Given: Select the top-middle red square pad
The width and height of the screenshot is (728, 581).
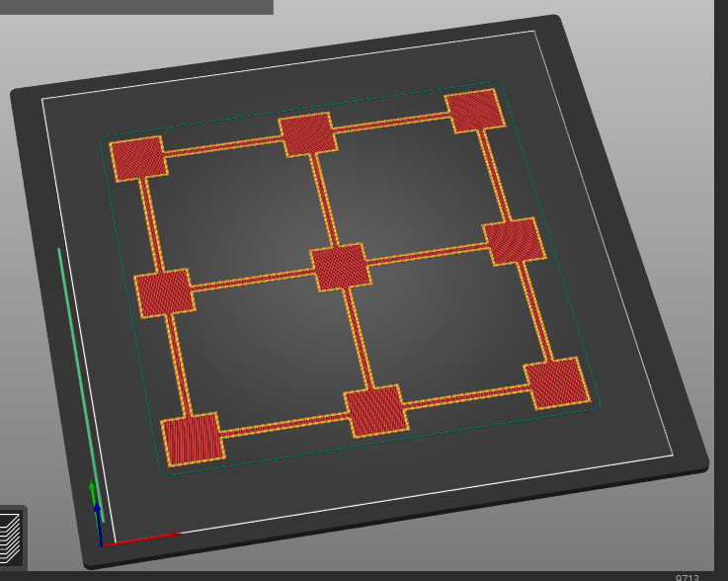Looking at the screenshot, I should (x=305, y=134).
